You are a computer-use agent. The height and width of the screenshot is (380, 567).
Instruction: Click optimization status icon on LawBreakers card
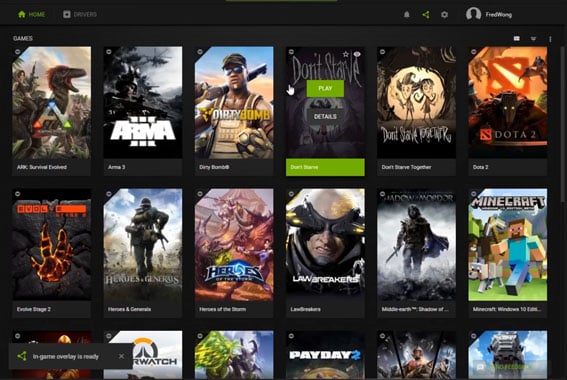[291, 194]
